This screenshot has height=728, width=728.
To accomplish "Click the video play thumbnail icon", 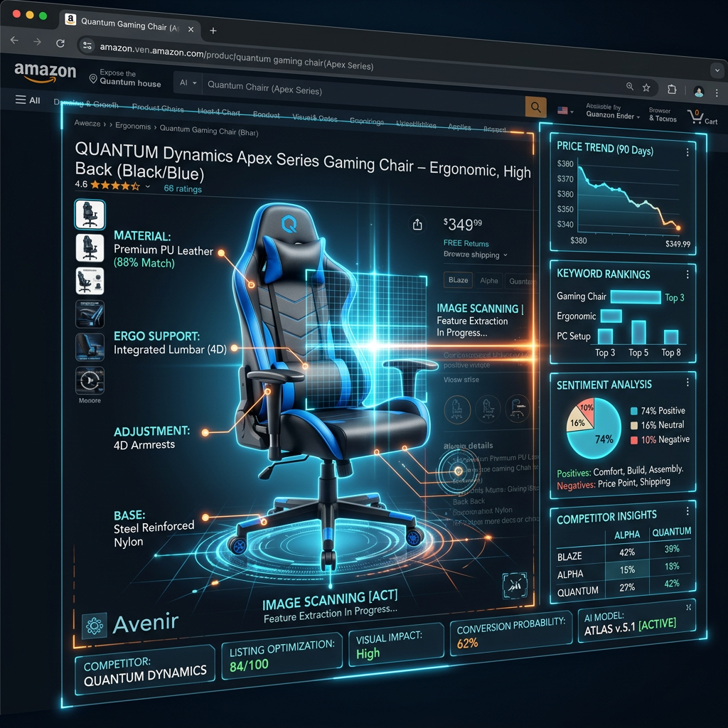I will (x=90, y=380).
